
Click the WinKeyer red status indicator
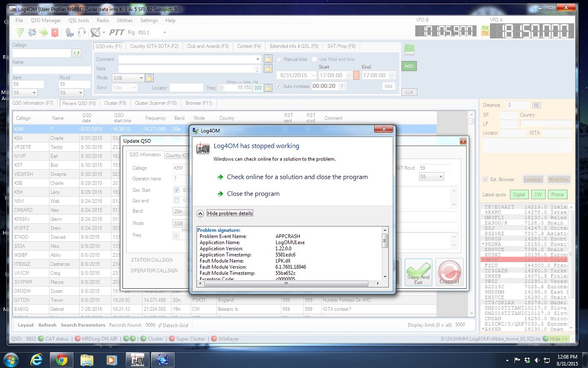(214, 339)
